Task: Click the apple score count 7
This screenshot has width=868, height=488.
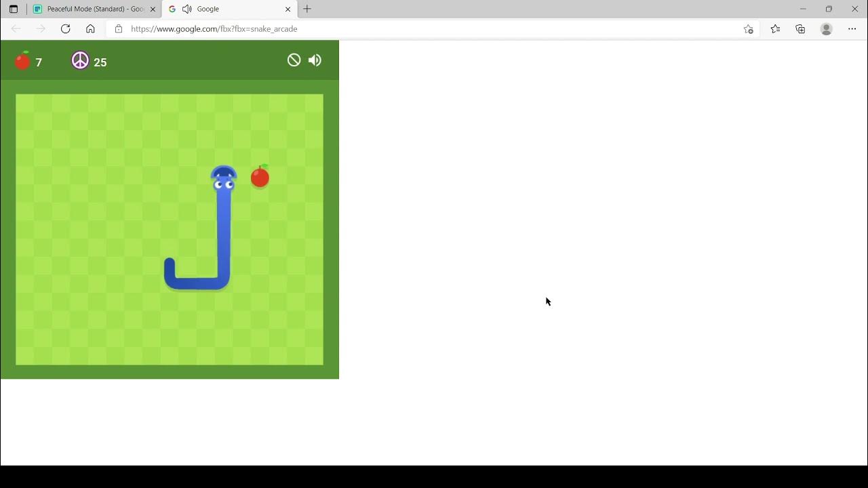Action: coord(39,62)
